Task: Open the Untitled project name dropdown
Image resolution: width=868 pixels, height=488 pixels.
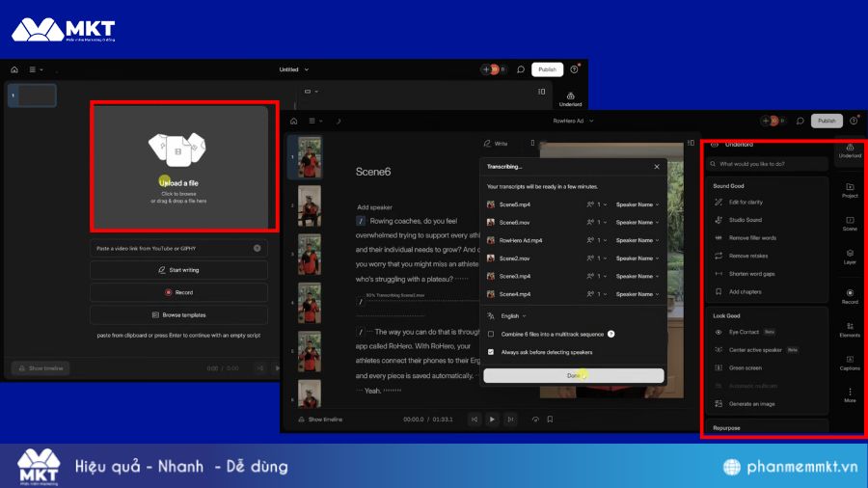Action: pos(294,69)
